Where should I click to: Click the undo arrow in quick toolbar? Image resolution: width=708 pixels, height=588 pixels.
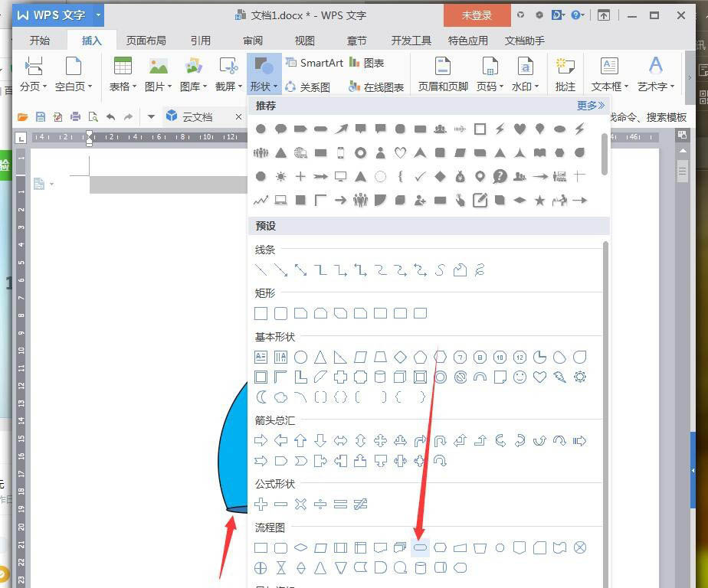click(110, 117)
